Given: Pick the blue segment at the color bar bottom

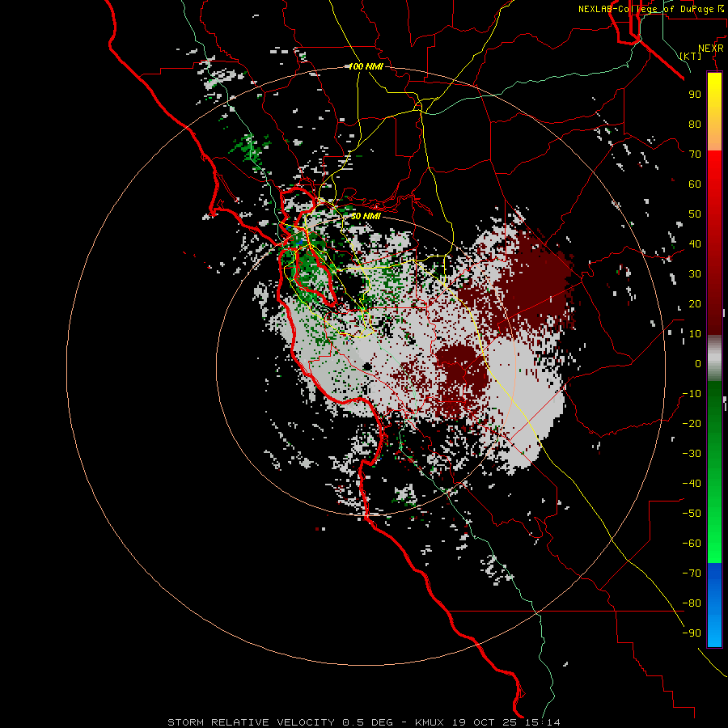Looking at the screenshot, I should [x=714, y=605].
